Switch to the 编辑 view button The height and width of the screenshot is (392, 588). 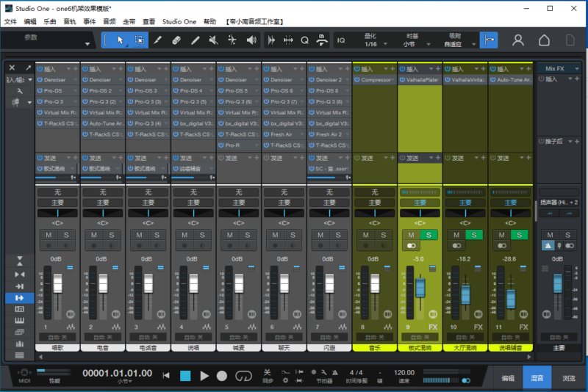coord(508,378)
